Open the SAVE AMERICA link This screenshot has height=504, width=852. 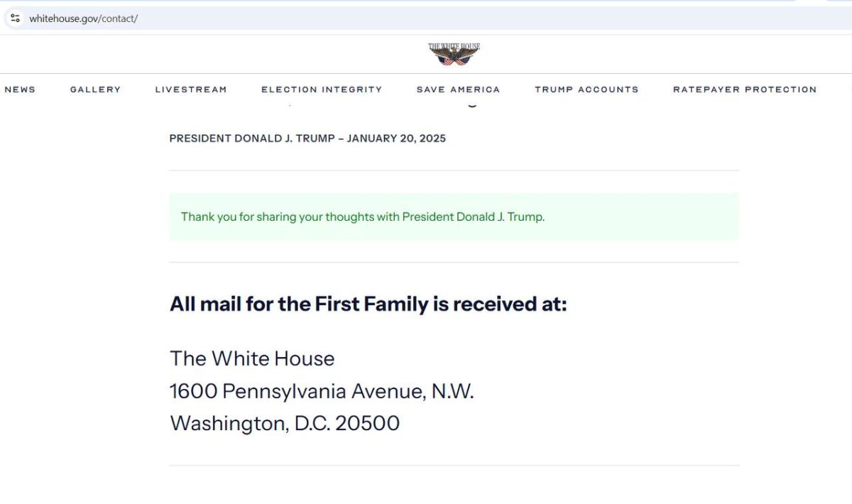click(459, 89)
